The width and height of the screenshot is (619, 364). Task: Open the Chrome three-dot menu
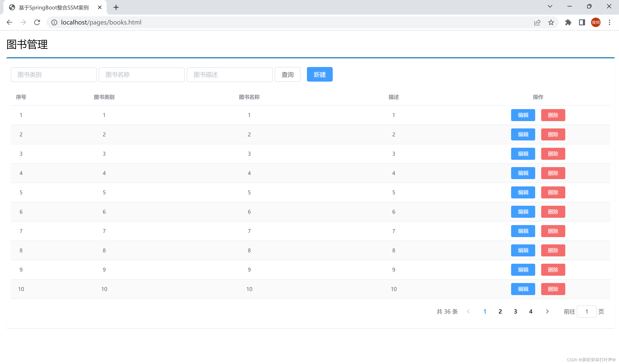click(609, 22)
